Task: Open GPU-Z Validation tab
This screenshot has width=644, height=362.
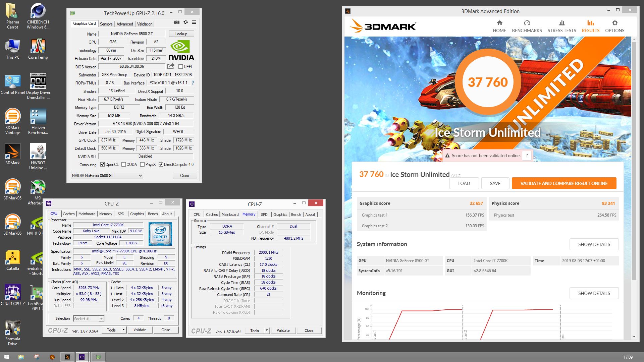Action: click(x=145, y=24)
